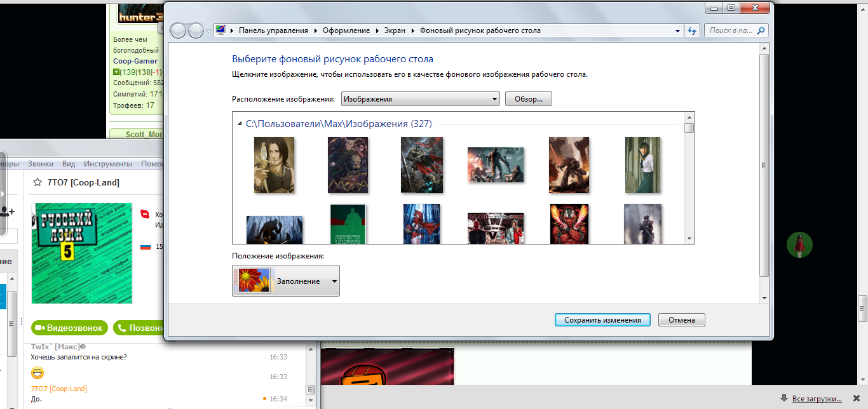The image size is (868, 409).
Task: Click the magnifier icon in the search box
Action: 761,30
